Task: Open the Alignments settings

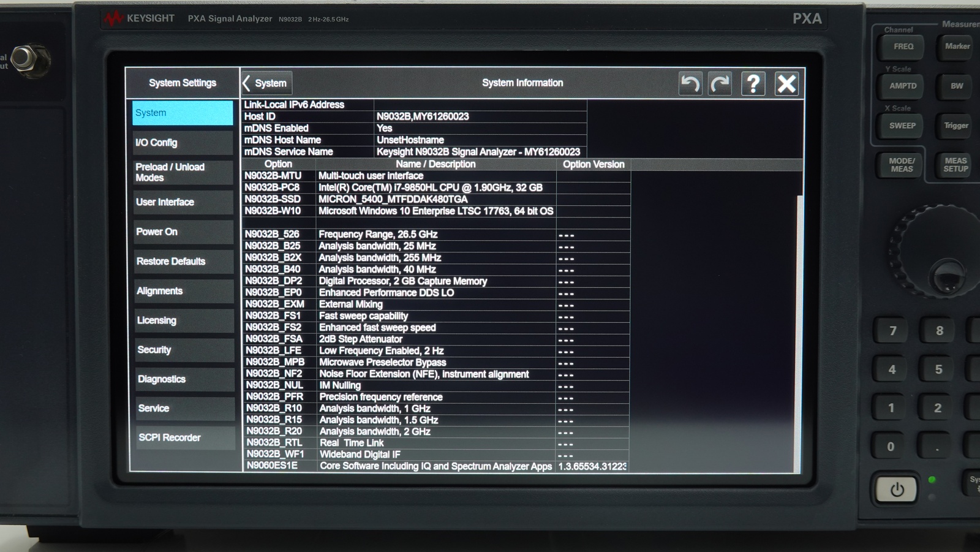Action: click(x=184, y=291)
